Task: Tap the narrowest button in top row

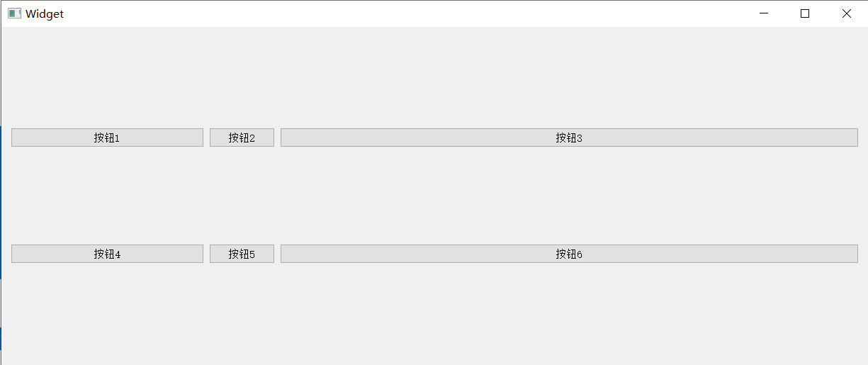Action: pos(242,137)
